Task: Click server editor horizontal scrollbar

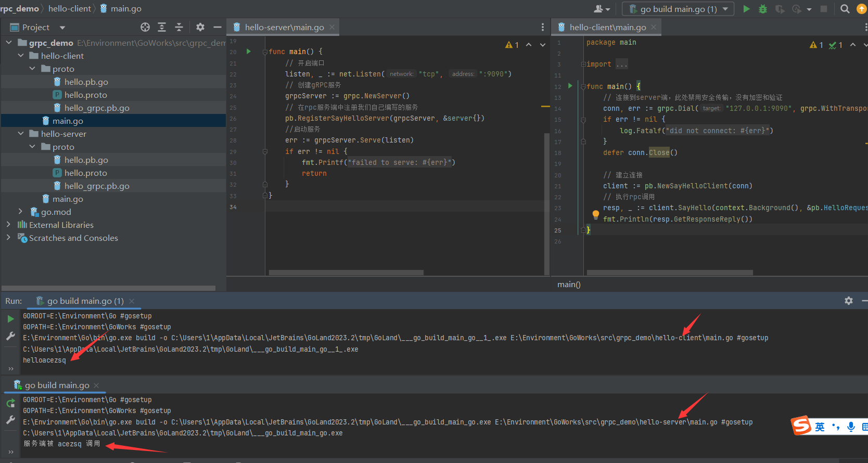Action: point(346,273)
